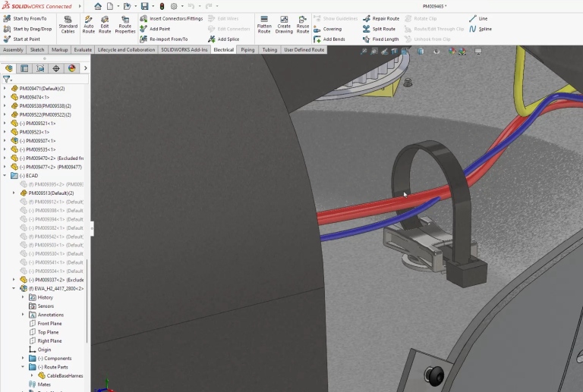Viewport: 583px width, 392px height.
Task: Switch to the DisplayManager appearance tab
Action: [x=72, y=68]
